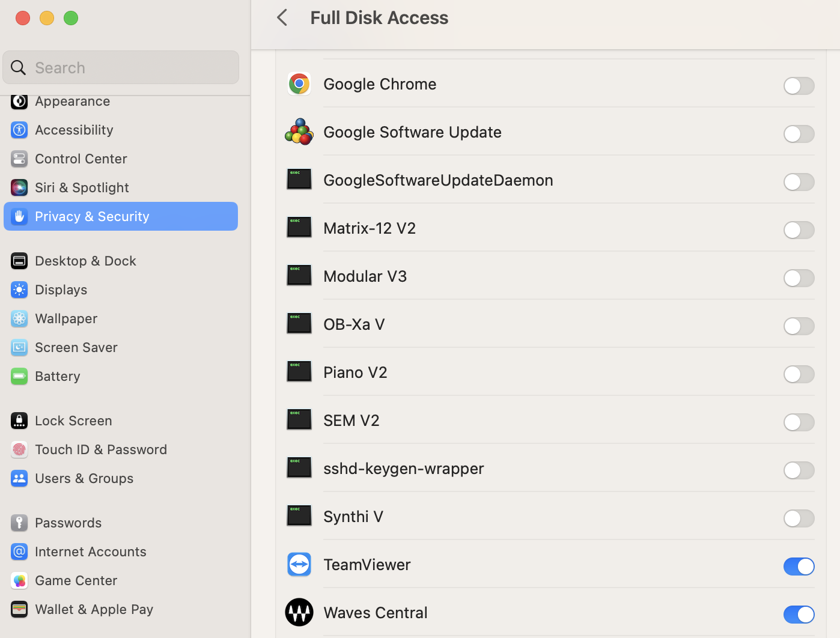This screenshot has height=638, width=840.
Task: Click the magnifying glass search icon
Action: tap(19, 67)
